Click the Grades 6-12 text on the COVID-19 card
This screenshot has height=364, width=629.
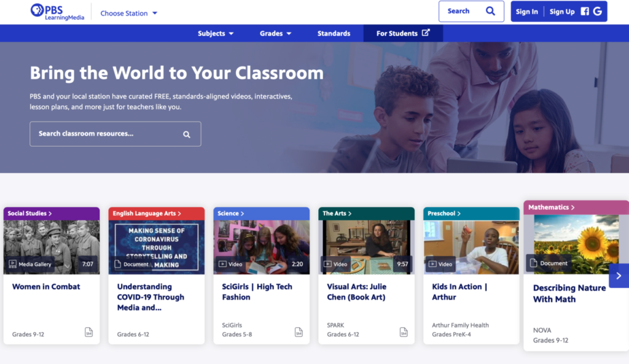[x=133, y=335]
